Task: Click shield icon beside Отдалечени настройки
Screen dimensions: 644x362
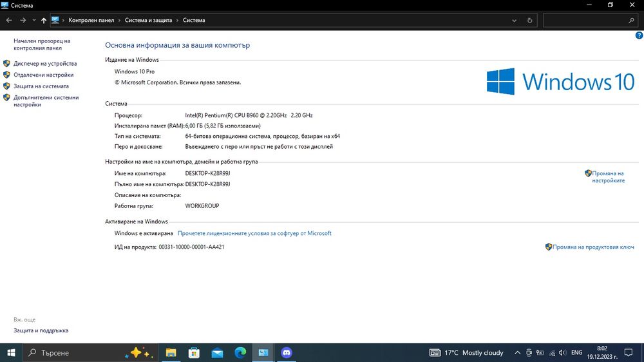Action: click(x=6, y=75)
